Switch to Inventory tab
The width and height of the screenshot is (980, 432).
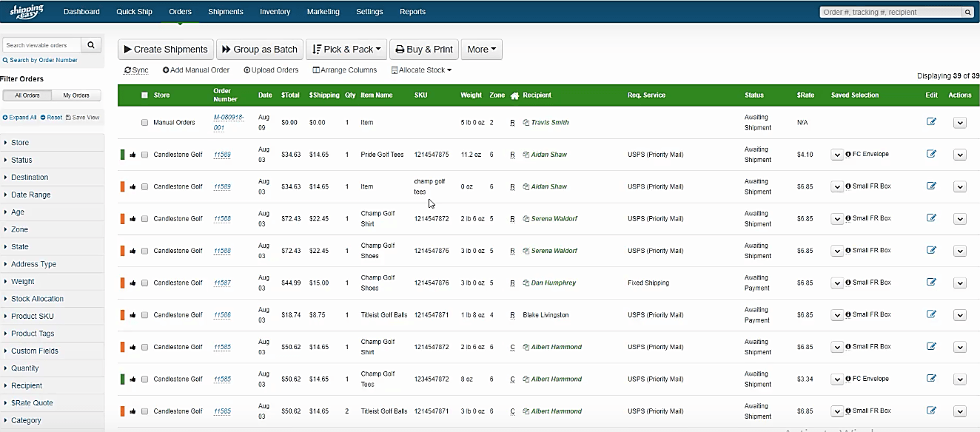[x=275, y=12]
